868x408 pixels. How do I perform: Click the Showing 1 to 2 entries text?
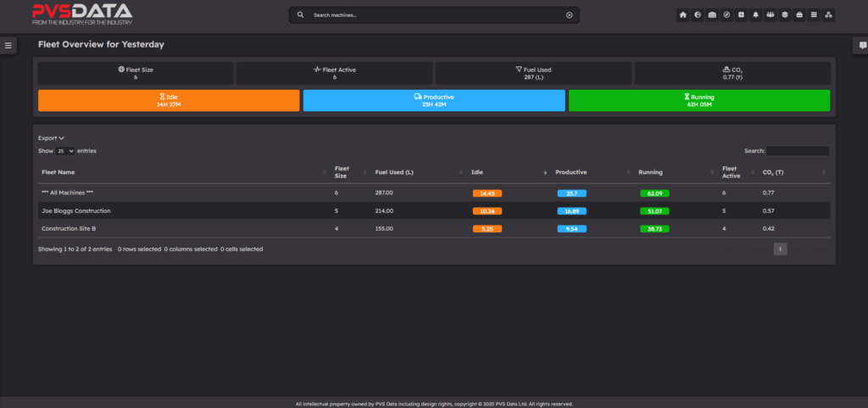point(75,249)
